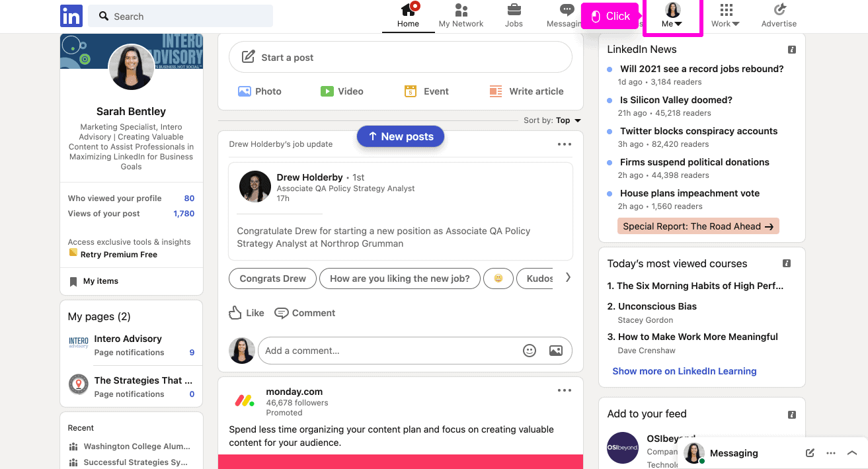Open the monday.com company name link

coord(294,392)
